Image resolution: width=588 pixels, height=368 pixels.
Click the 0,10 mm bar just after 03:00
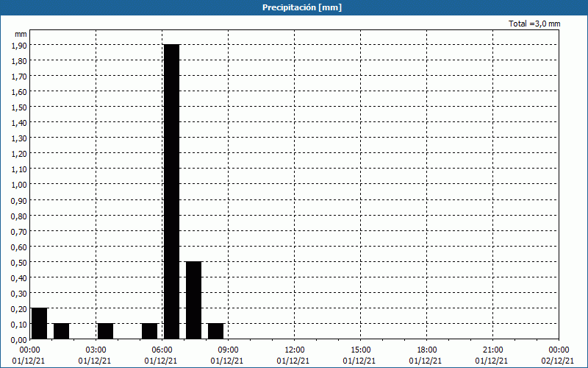click(105, 331)
